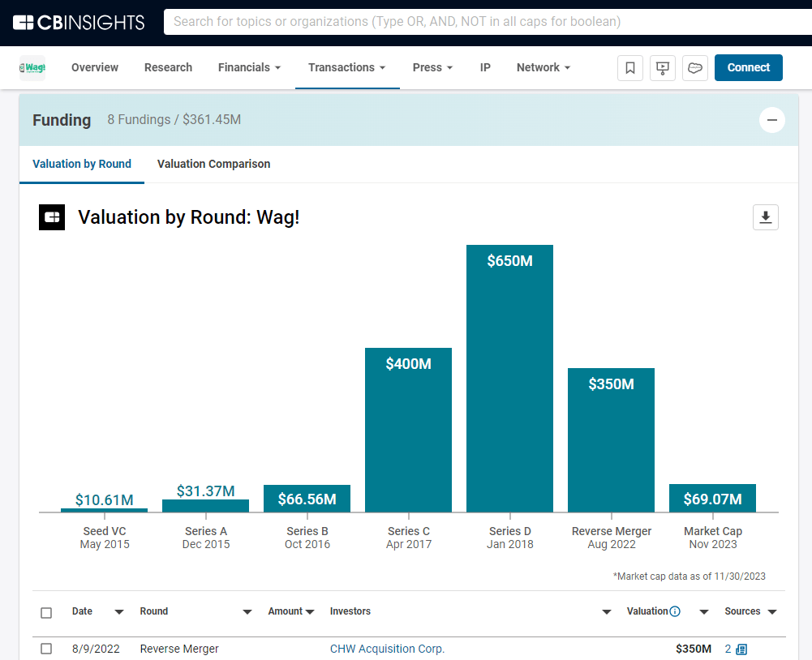The image size is (812, 660).
Task: Open the CHW Acquisition Corp. link
Action: [387, 649]
